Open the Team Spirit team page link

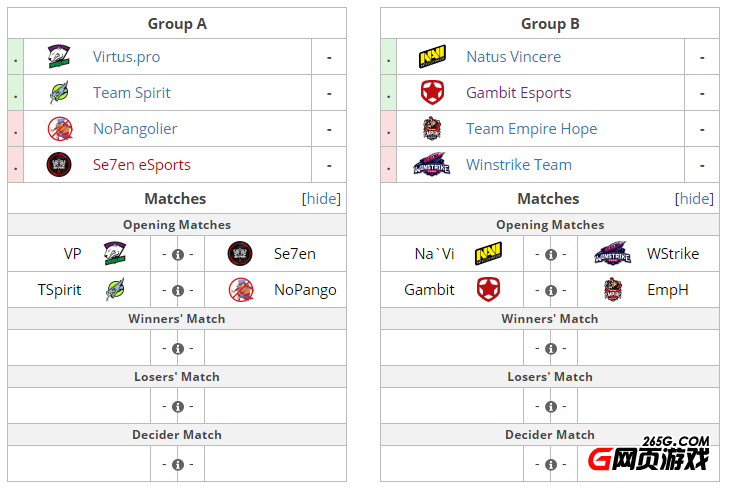(132, 93)
